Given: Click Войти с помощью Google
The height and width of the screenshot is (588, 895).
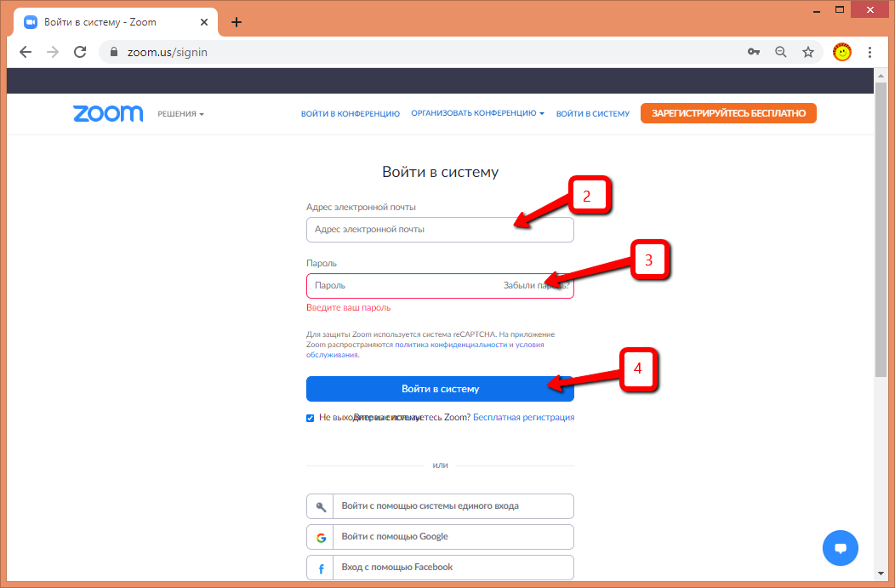Looking at the screenshot, I should [x=440, y=537].
